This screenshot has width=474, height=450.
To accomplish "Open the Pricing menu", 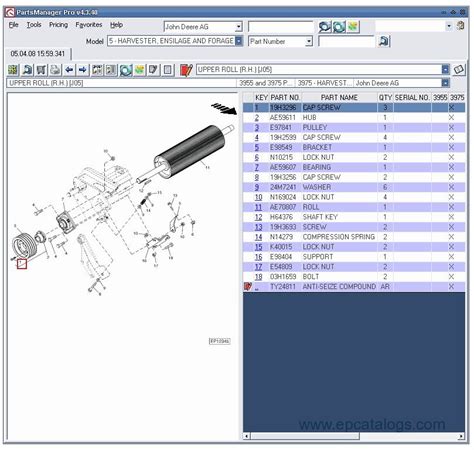I will [58, 25].
